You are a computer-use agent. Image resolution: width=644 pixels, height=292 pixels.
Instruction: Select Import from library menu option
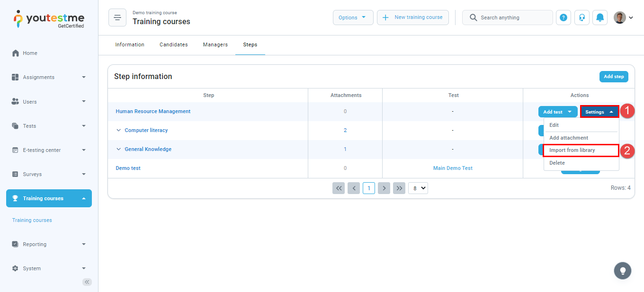[572, 150]
